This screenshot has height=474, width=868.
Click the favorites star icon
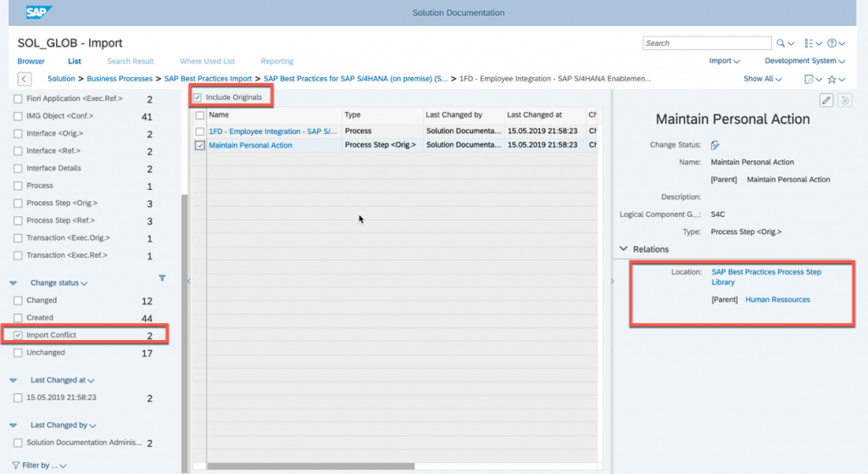pyautogui.click(x=832, y=80)
